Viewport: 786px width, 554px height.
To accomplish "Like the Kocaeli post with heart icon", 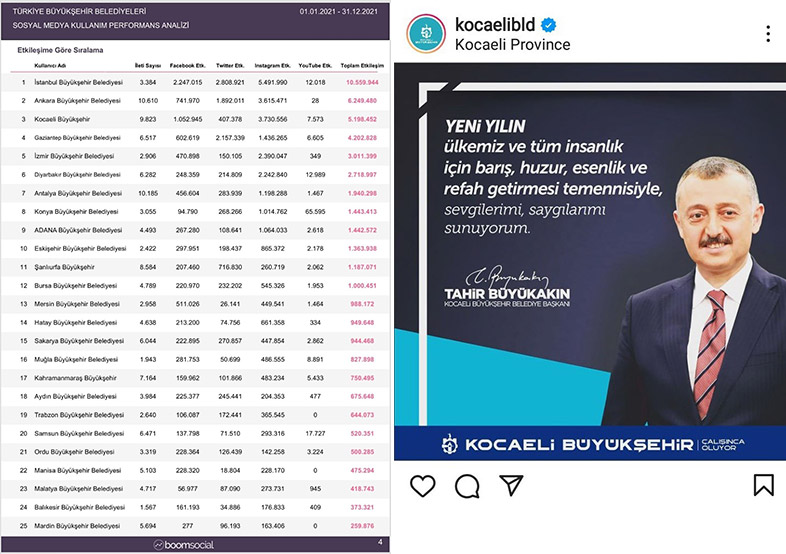I will click(x=423, y=485).
